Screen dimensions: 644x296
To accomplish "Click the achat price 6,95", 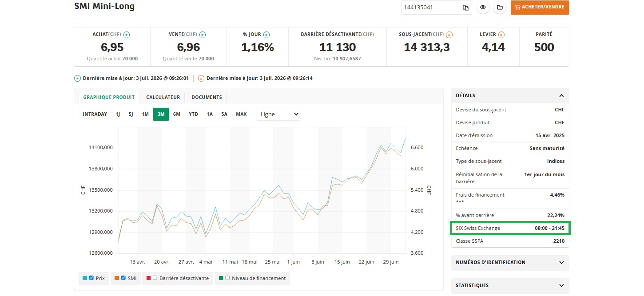I will click(112, 47).
